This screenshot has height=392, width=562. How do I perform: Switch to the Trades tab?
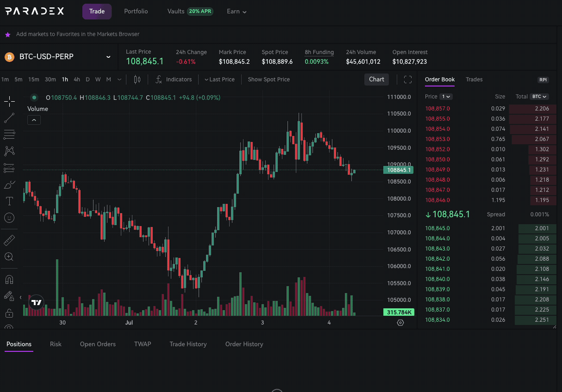(x=474, y=80)
